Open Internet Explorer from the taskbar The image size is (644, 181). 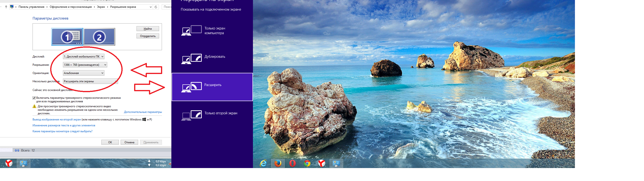pyautogui.click(x=263, y=163)
